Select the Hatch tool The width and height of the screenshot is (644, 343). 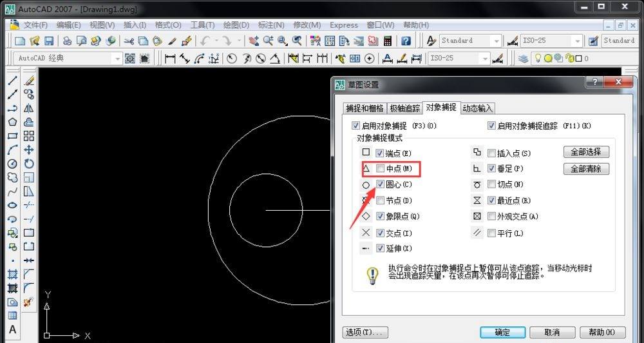point(12,274)
